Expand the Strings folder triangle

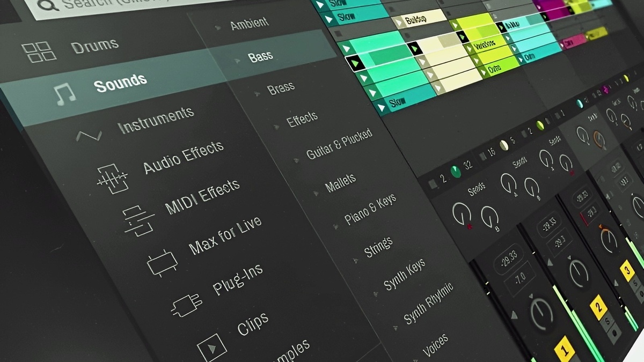click(x=355, y=261)
